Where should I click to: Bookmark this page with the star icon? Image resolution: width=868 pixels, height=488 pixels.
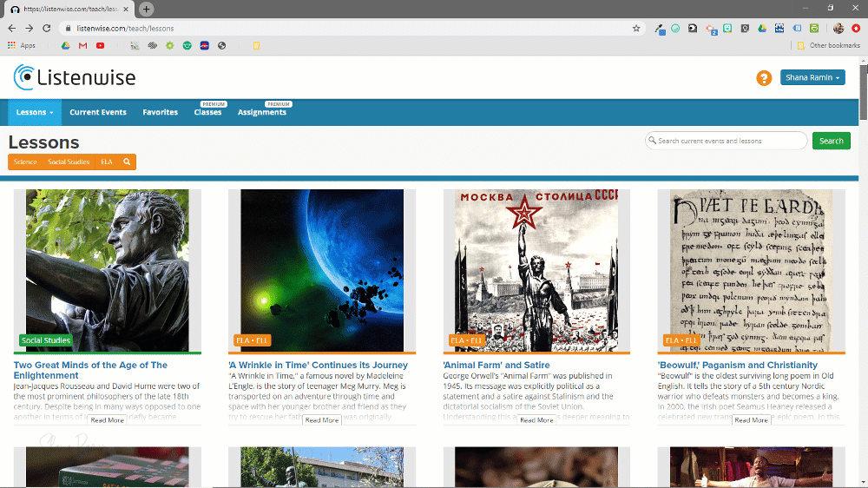point(636,29)
